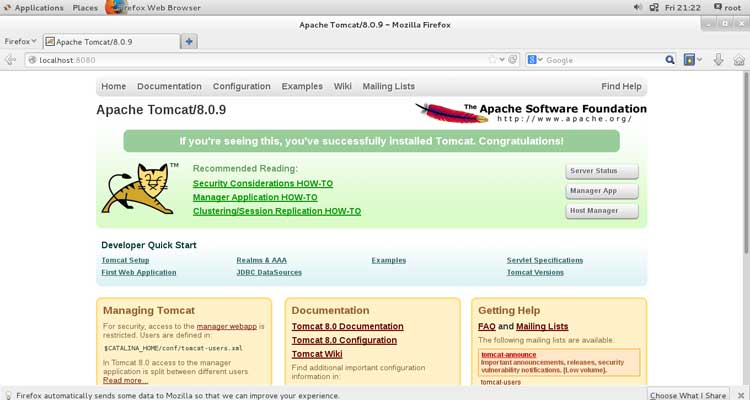Image resolution: width=750 pixels, height=400 pixels.
Task: Click the Server Status button
Action: (602, 171)
